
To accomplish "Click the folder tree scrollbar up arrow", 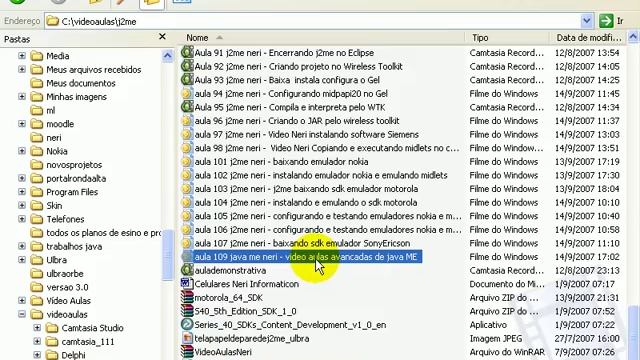I will click(x=167, y=56).
